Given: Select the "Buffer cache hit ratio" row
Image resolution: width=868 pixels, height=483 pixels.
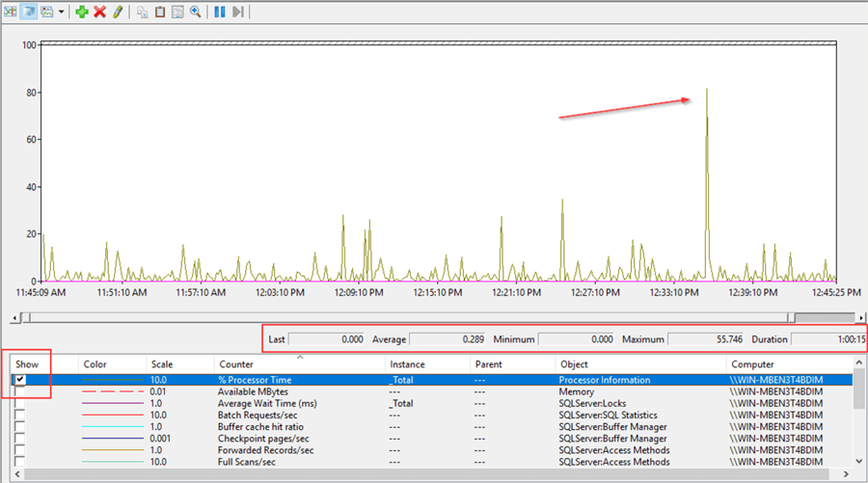Looking at the screenshot, I should (432, 426).
